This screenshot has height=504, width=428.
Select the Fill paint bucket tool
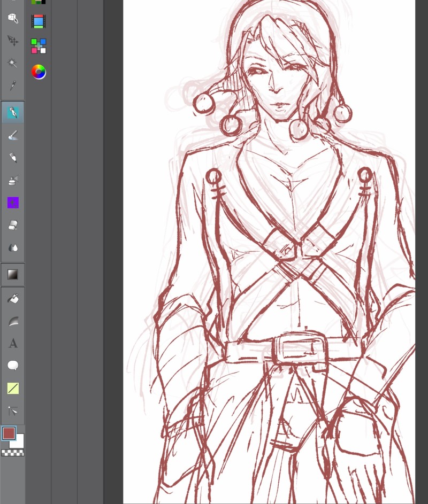[x=13, y=299]
